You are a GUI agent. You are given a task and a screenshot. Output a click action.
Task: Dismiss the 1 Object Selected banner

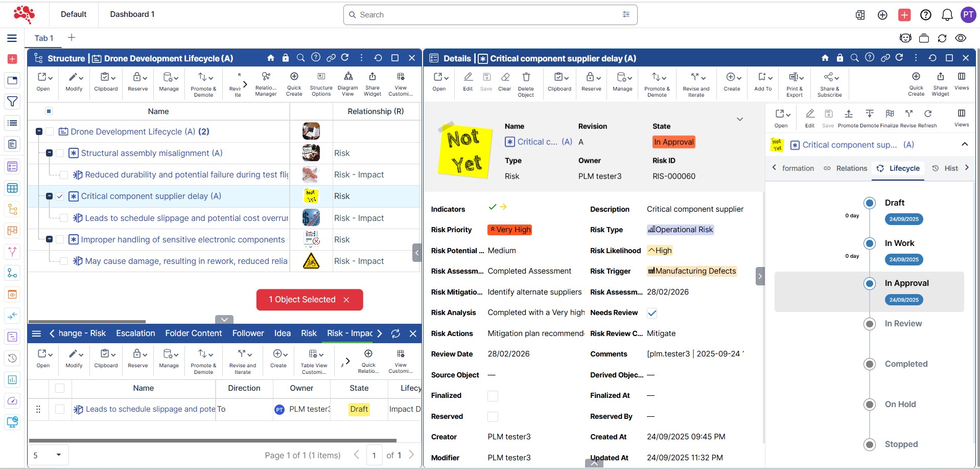click(x=346, y=300)
